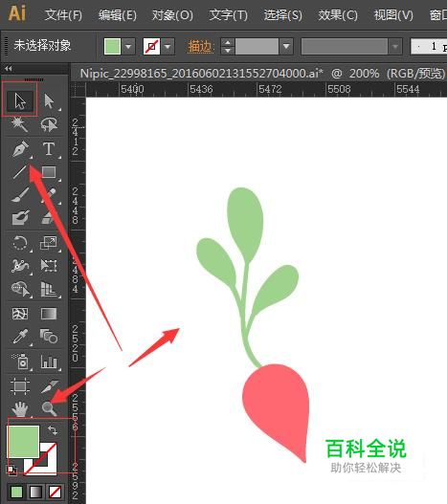447x504 pixels.
Task: Select the Lasso tool
Action: (49, 124)
